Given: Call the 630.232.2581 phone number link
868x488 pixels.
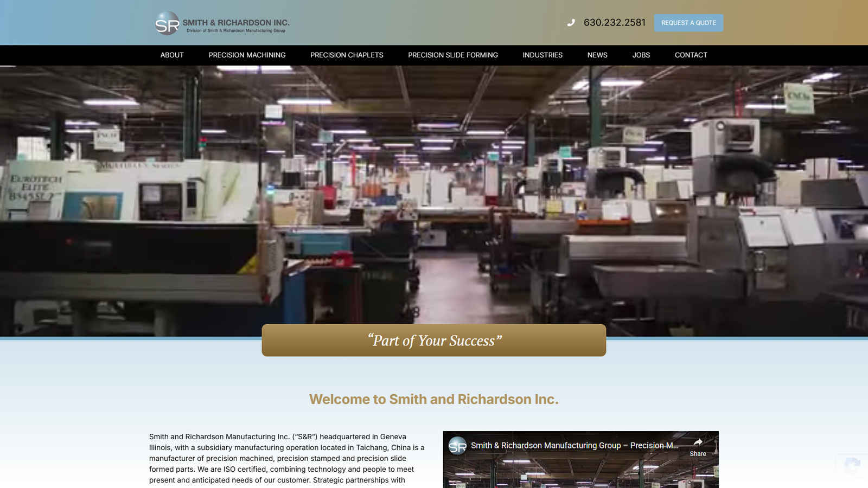Looking at the screenshot, I should [x=614, y=23].
